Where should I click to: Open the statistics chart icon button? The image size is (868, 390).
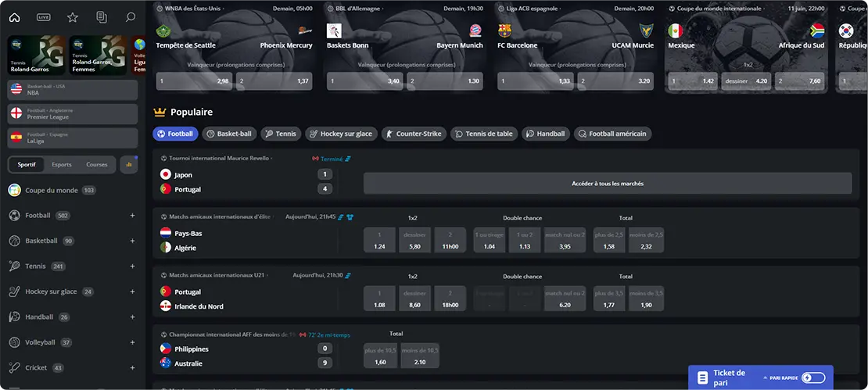(129, 164)
